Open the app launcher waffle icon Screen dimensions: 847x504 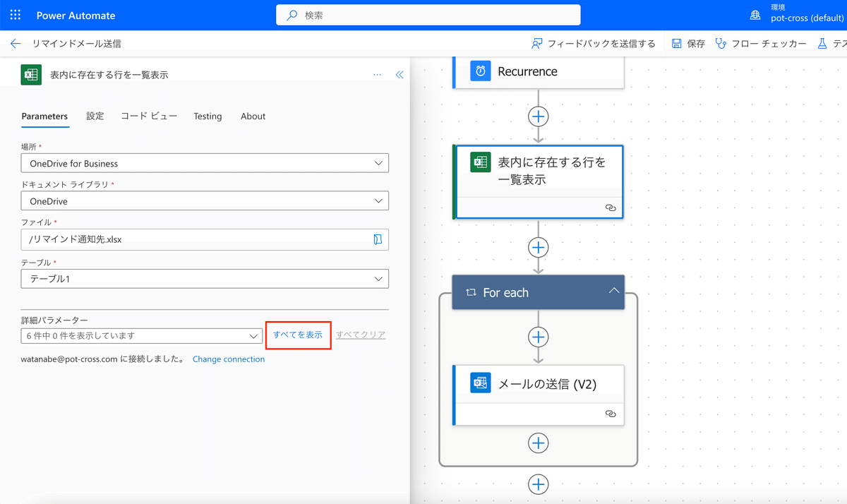pyautogui.click(x=16, y=15)
